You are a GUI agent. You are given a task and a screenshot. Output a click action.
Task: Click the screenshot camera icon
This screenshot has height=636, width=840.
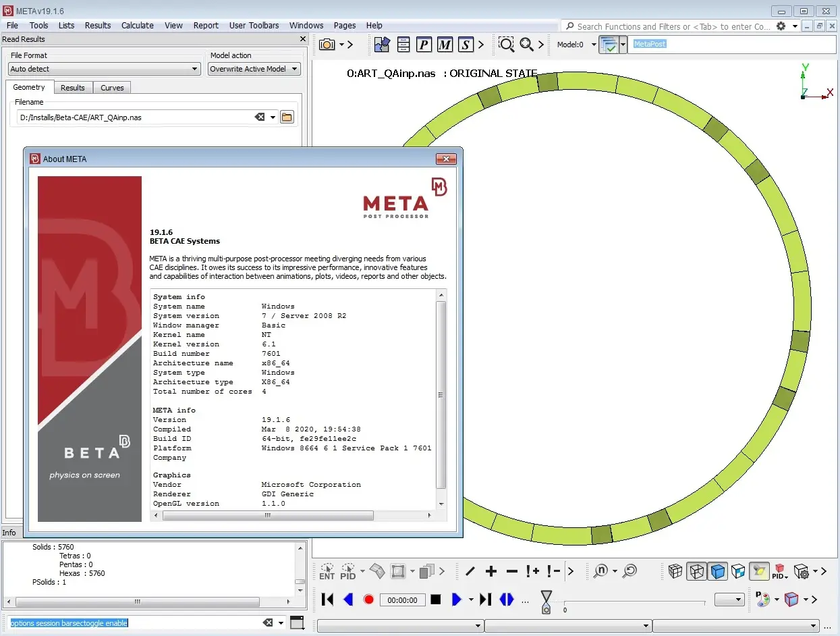coord(327,45)
